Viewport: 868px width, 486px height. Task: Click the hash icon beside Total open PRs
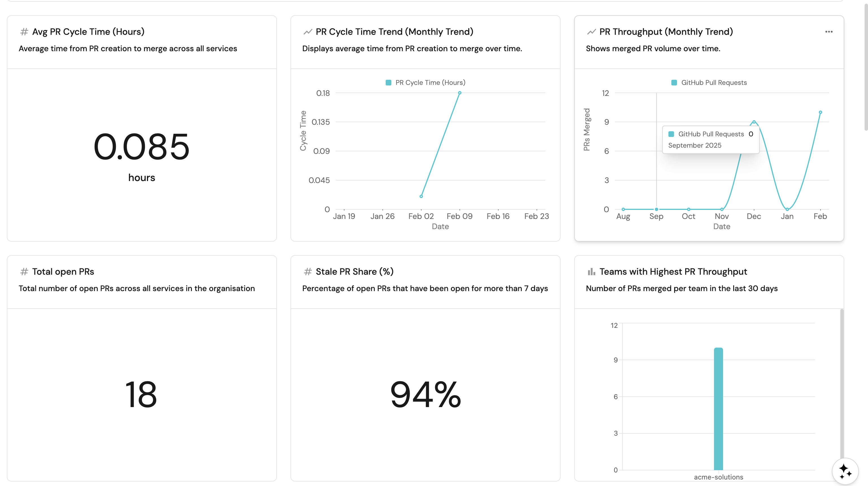pyautogui.click(x=24, y=272)
